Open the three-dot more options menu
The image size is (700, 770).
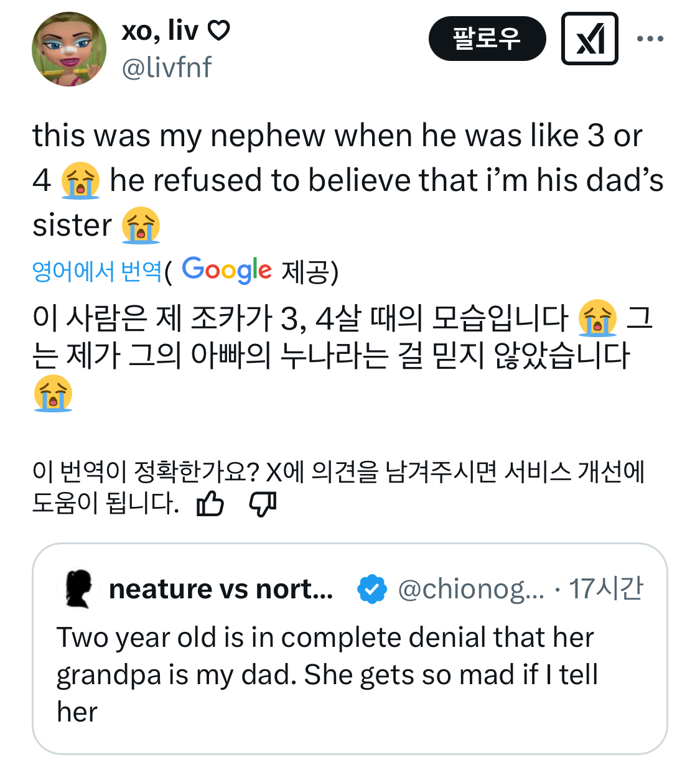[x=650, y=39]
